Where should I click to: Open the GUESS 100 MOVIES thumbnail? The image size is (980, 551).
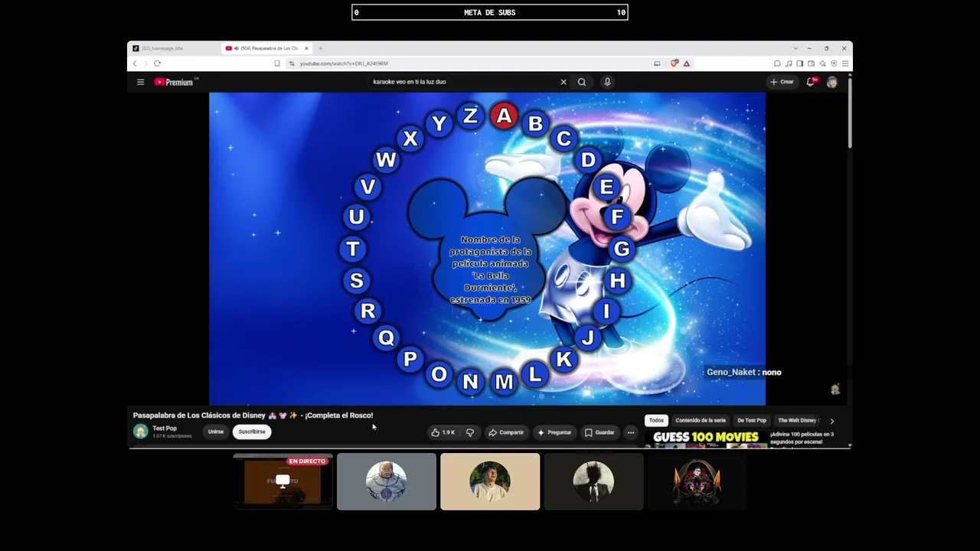click(x=705, y=439)
